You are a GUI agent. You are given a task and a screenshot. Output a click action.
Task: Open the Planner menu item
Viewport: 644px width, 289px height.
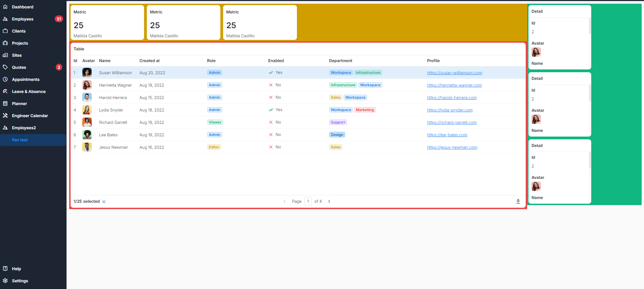[x=19, y=104]
